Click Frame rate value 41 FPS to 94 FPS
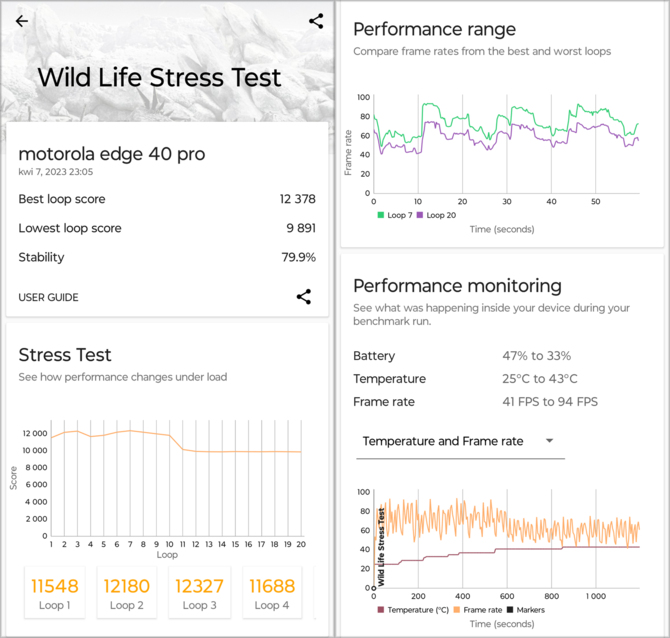The image size is (670, 638). pos(550,402)
